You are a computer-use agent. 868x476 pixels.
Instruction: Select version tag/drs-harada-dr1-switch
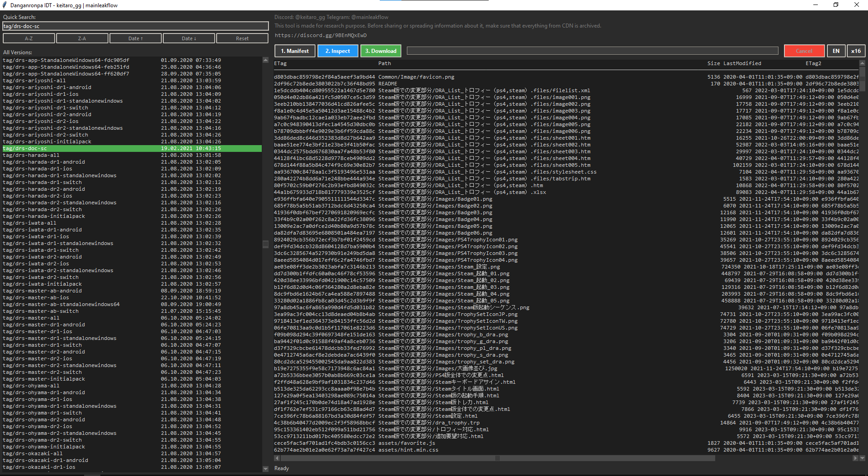[132, 182]
